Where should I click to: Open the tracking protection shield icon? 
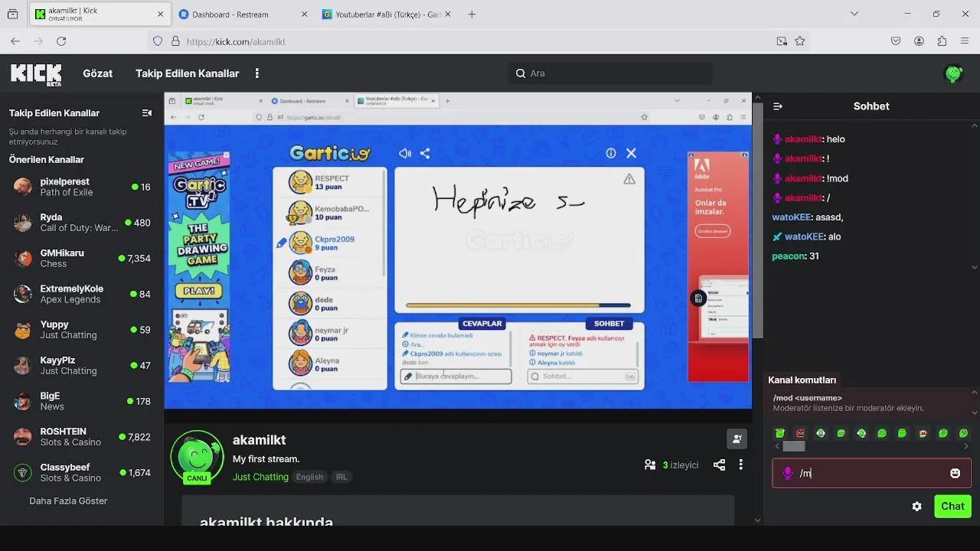click(158, 41)
